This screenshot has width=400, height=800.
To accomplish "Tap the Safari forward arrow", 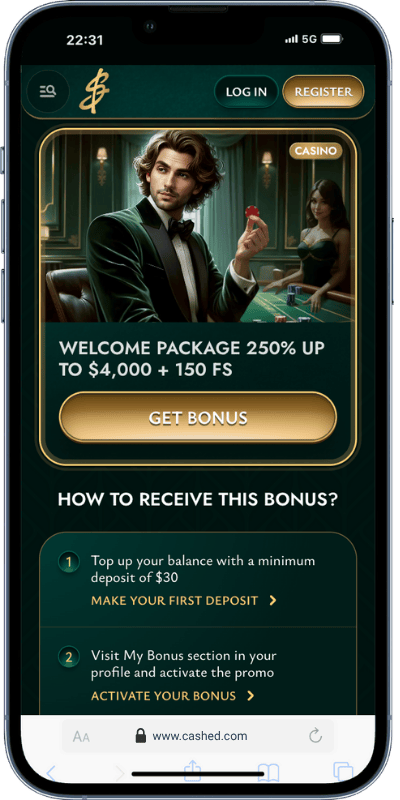I will pyautogui.click(x=120, y=773).
